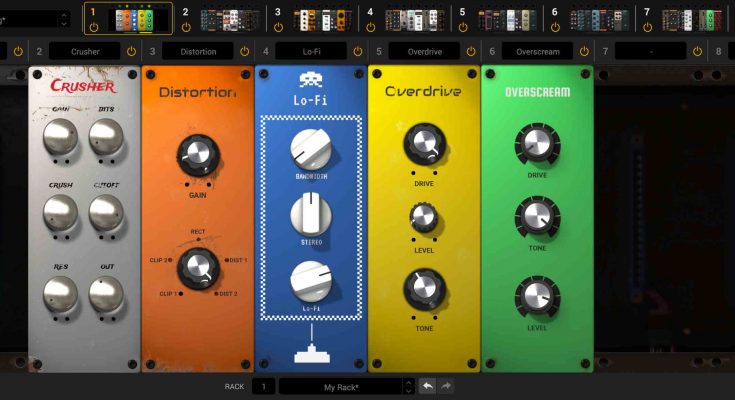Image resolution: width=735 pixels, height=400 pixels.
Task: Open the My Rack preset dropdown arrows
Action: coord(408,386)
